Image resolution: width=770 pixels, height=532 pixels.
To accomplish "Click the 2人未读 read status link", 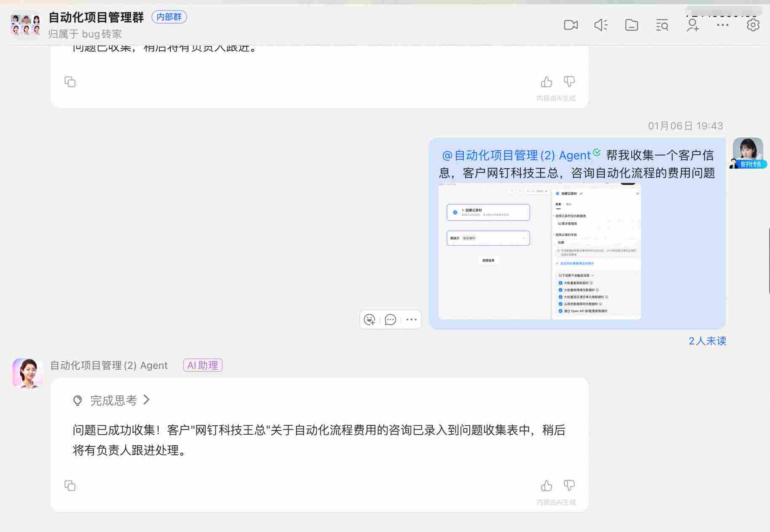I will click(707, 341).
